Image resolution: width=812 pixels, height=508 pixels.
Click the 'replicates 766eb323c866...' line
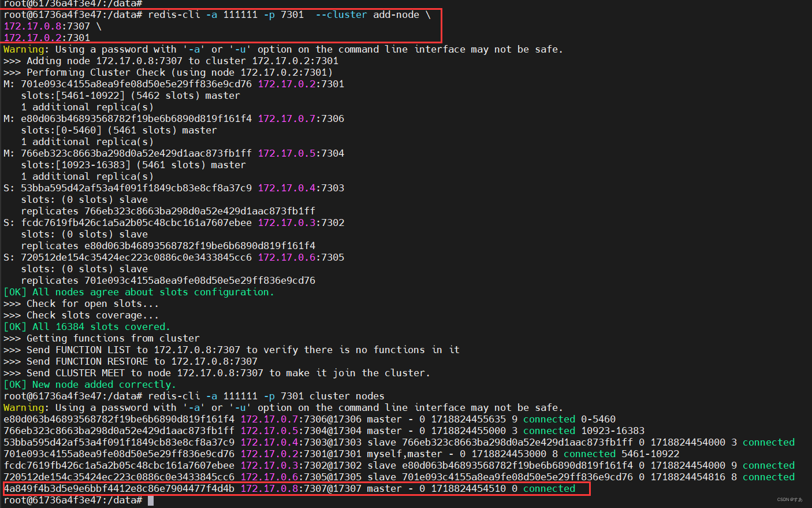pos(168,212)
